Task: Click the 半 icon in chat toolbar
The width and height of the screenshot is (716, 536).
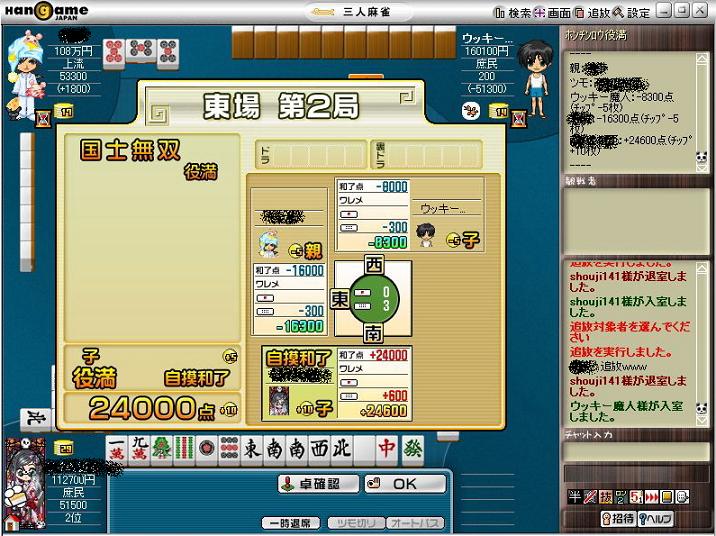Action: (x=574, y=497)
